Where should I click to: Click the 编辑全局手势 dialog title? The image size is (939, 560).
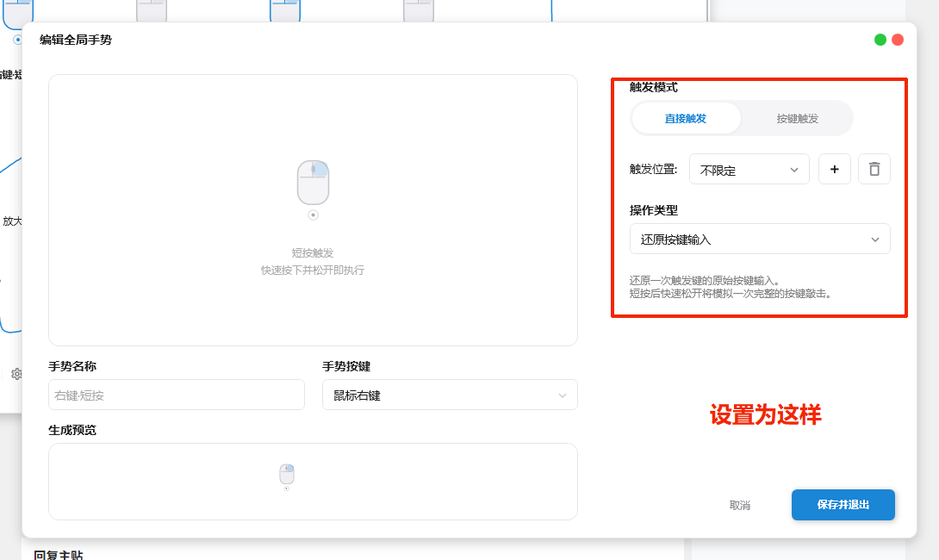click(x=76, y=40)
